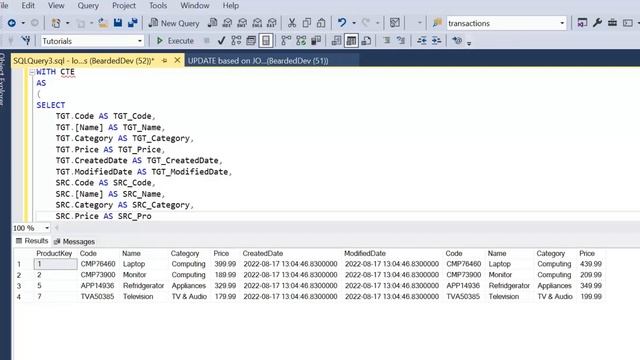Open the Navigate Backward history dropdown arrow
This screenshot has width=640, height=360.
coord(23,23)
